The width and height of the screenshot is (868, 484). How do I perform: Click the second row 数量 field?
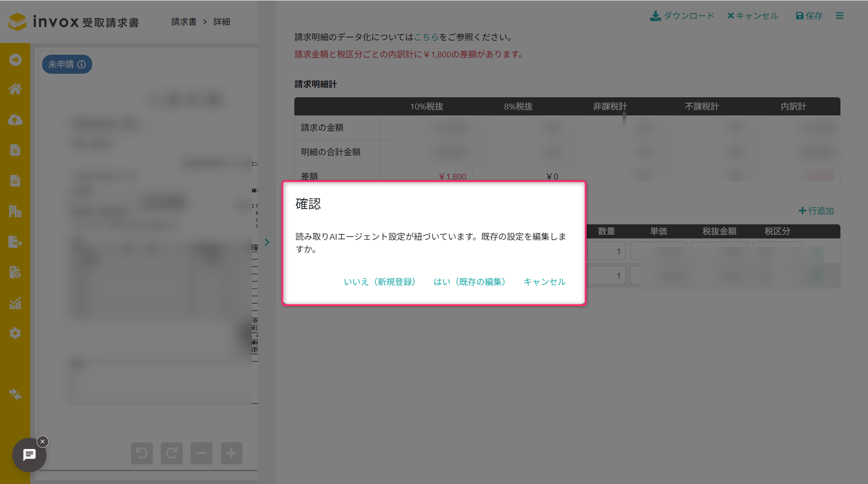pos(606,275)
